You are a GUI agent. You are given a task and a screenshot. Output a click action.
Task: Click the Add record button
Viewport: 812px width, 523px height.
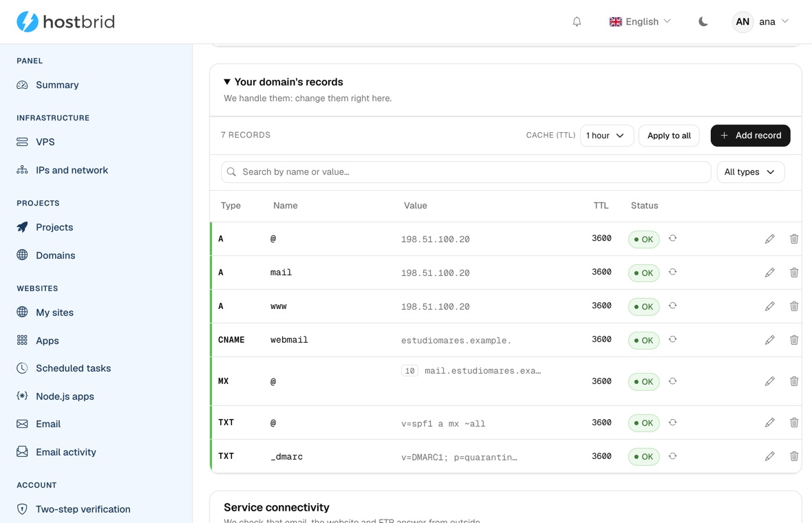(750, 136)
